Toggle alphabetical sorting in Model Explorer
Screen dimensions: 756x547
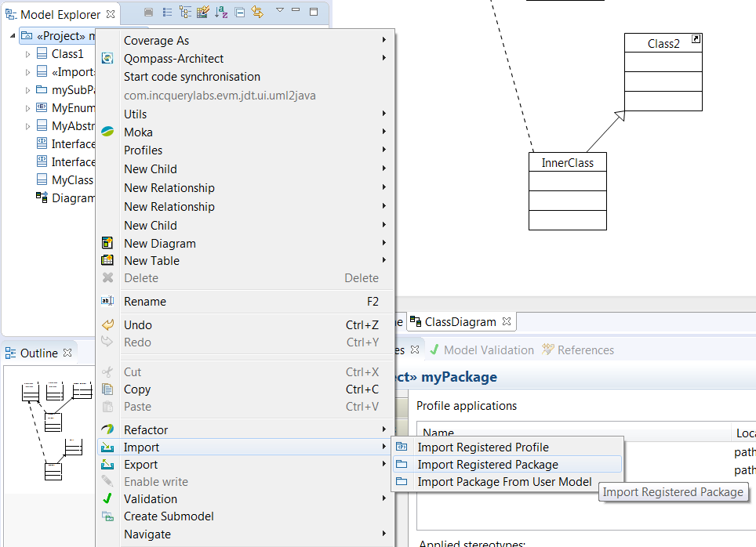(x=221, y=12)
